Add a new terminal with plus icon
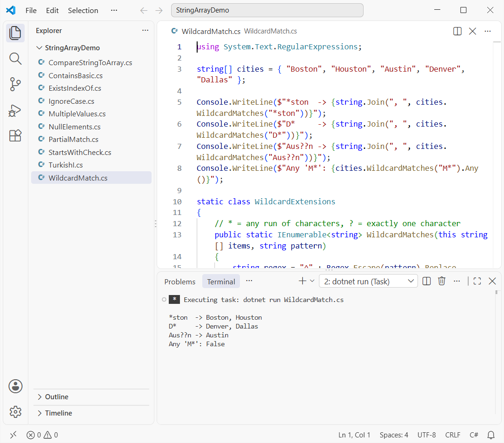This screenshot has width=504, height=443. point(302,281)
